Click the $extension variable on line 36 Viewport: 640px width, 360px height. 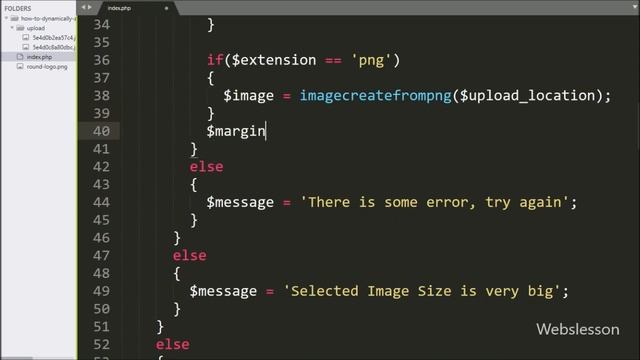point(274,60)
